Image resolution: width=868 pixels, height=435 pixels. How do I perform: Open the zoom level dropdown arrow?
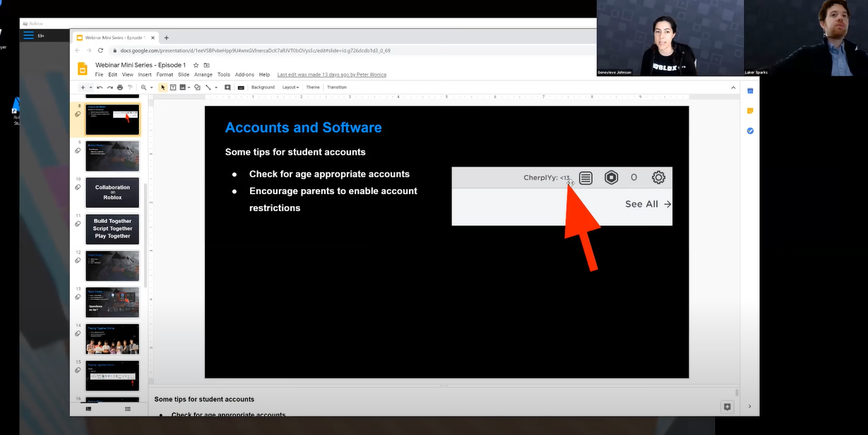pyautogui.click(x=151, y=88)
